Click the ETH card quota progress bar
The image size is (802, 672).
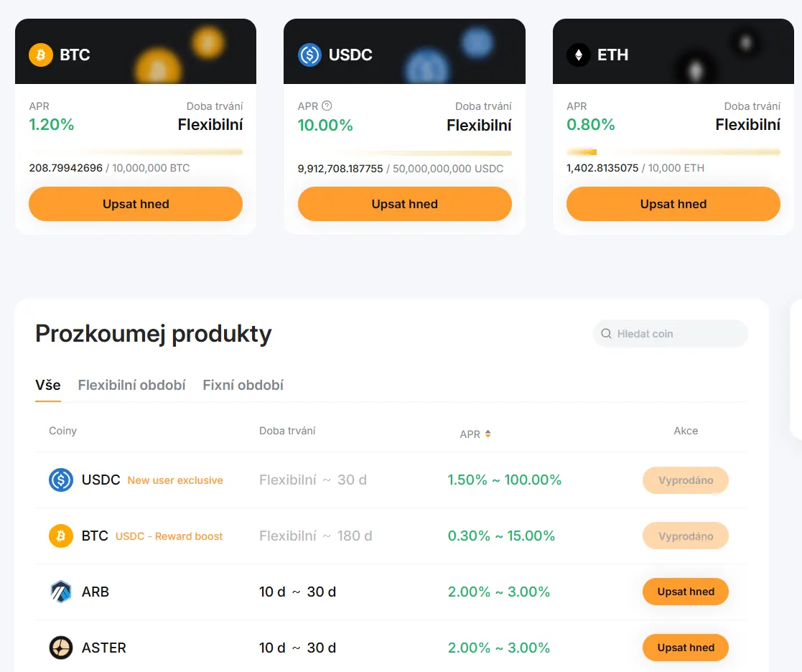pos(673,151)
